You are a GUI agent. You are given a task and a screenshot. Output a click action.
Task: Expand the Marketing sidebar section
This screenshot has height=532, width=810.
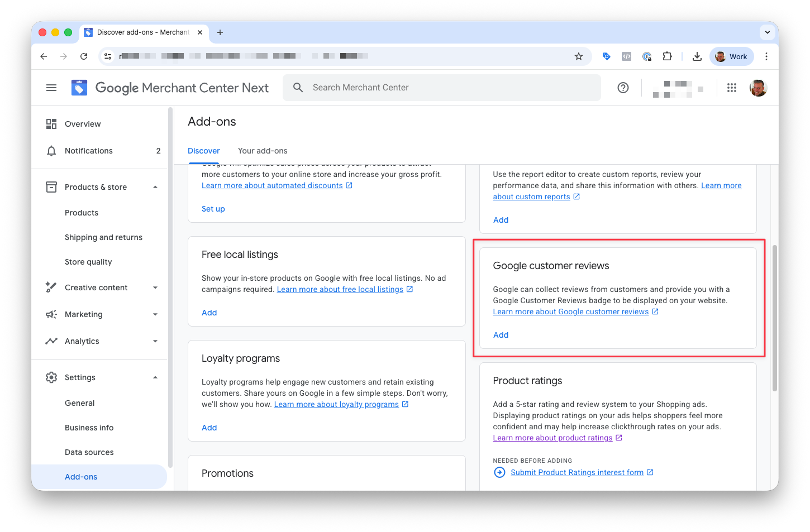tap(155, 314)
